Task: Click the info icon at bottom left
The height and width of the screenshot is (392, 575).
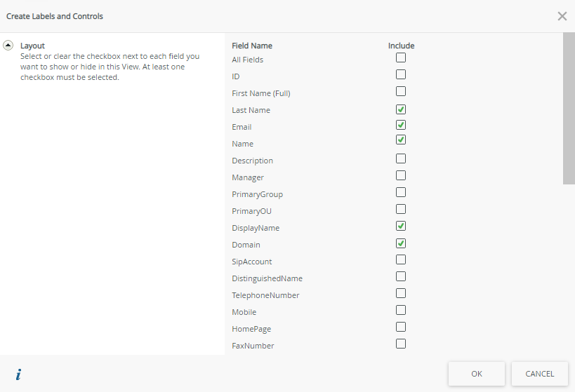Action: (x=18, y=374)
